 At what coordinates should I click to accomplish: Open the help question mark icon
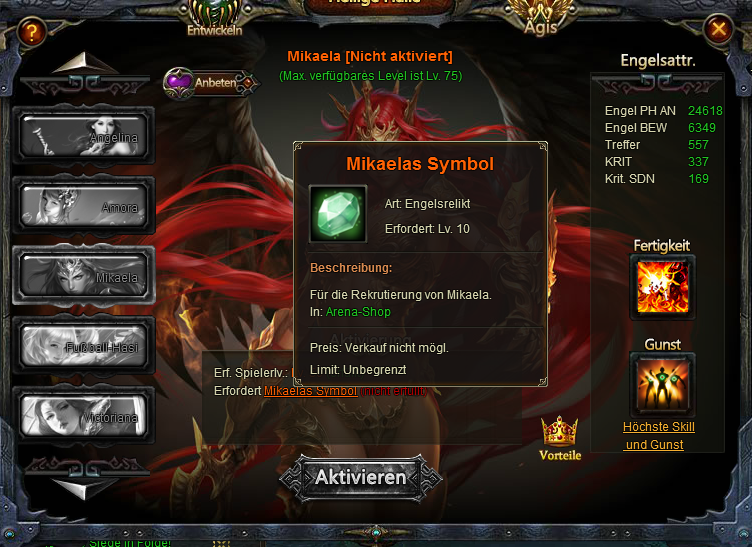pyautogui.click(x=32, y=32)
